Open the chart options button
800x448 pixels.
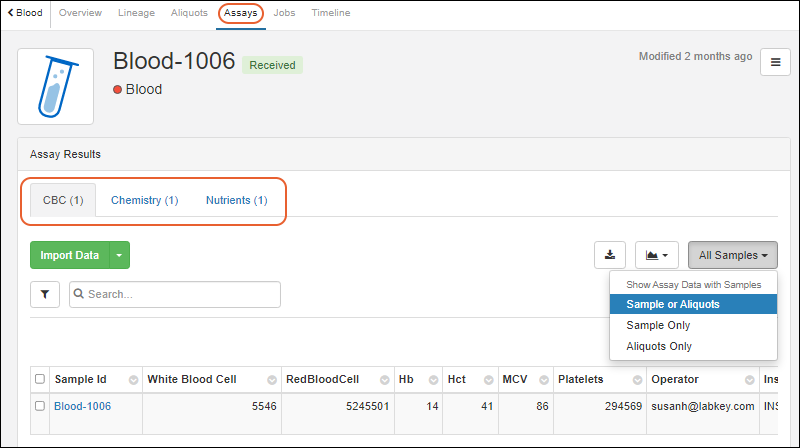[657, 255]
